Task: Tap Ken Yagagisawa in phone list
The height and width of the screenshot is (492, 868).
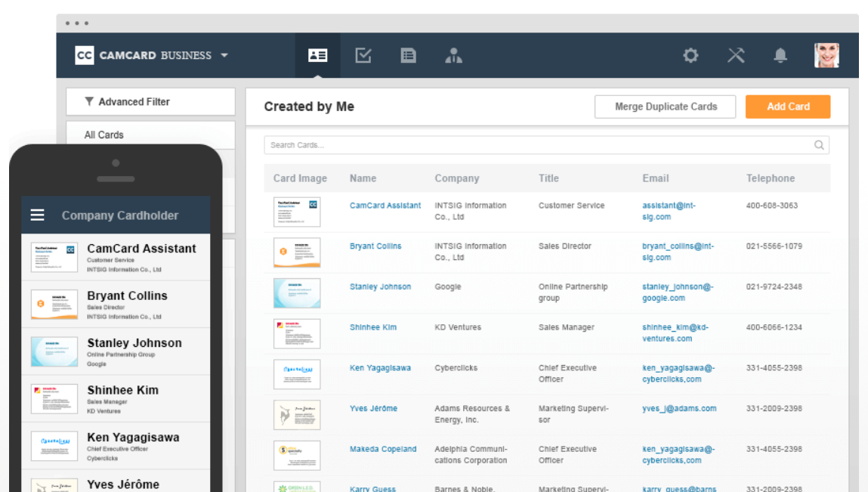Action: 116,446
